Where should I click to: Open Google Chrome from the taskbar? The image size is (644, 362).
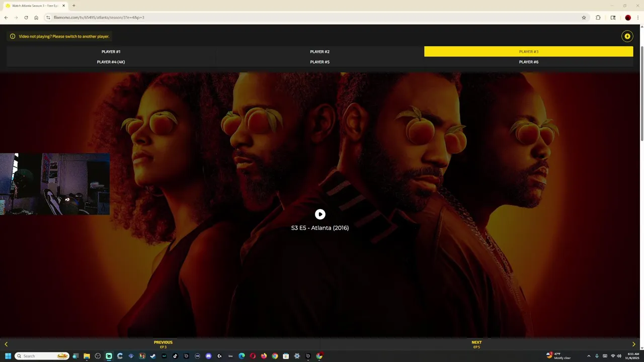[275, 356]
